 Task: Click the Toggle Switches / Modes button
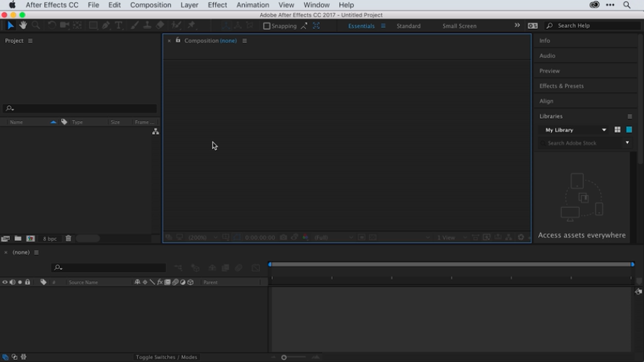tap(166, 357)
